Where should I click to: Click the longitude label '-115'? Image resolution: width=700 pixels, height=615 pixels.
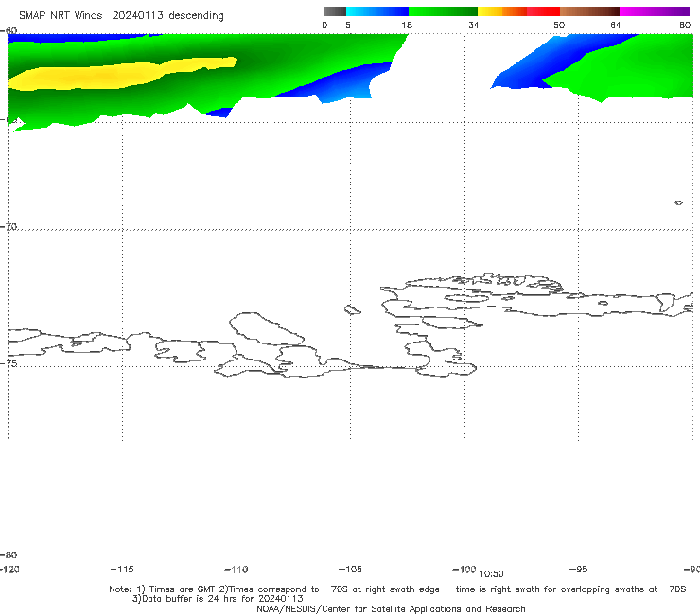tap(122, 569)
